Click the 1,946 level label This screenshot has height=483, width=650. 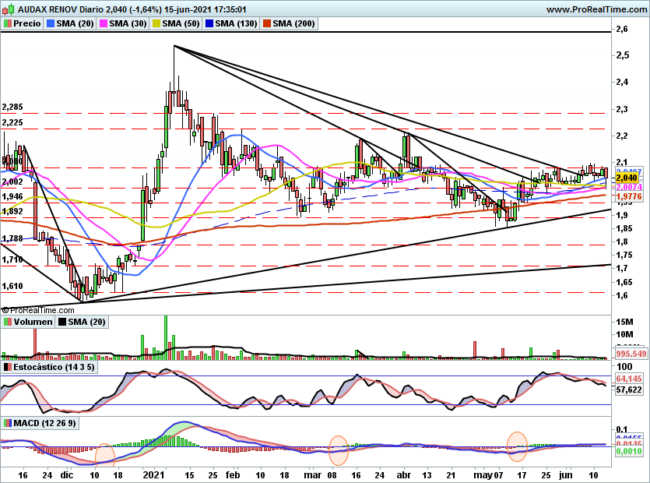[12, 196]
